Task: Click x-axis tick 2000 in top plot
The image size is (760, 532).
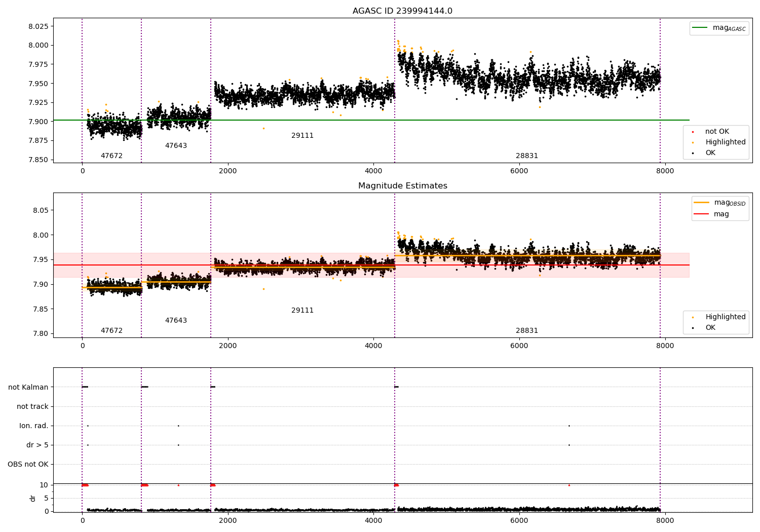Action: pos(228,171)
